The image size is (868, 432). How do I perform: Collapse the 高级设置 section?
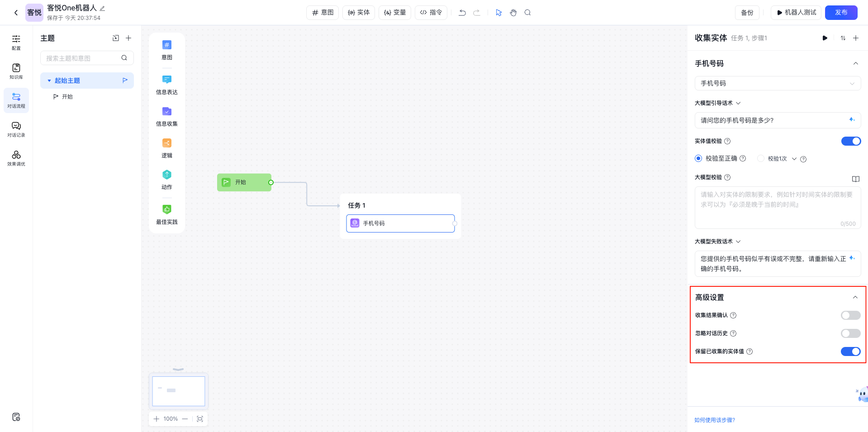coord(855,297)
